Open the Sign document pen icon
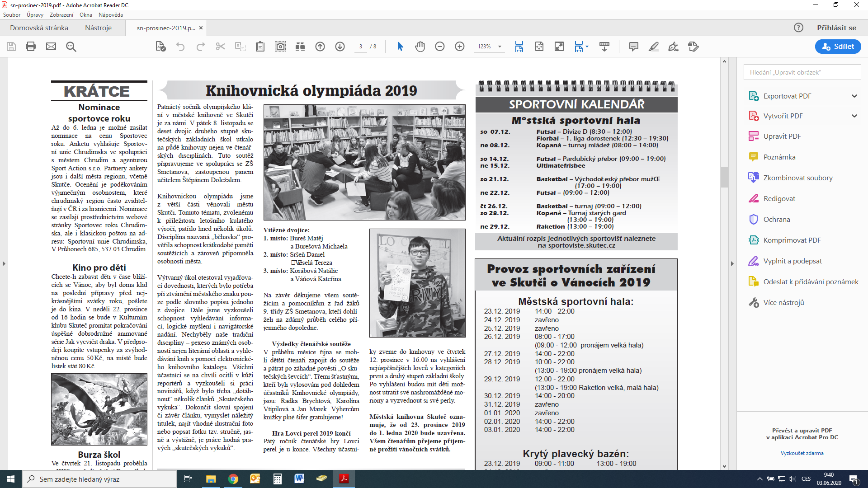The width and height of the screenshot is (868, 488). coord(674,47)
